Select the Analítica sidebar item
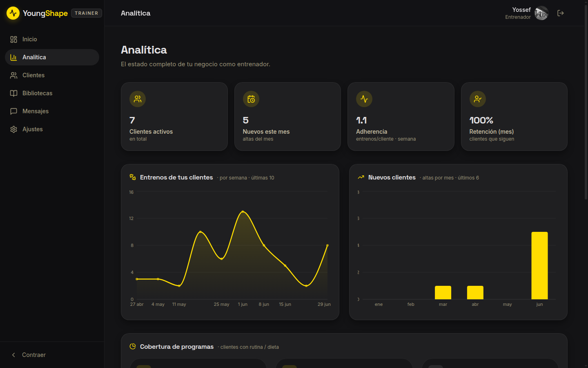Screen dimensions: 588x368 click(x=52, y=57)
